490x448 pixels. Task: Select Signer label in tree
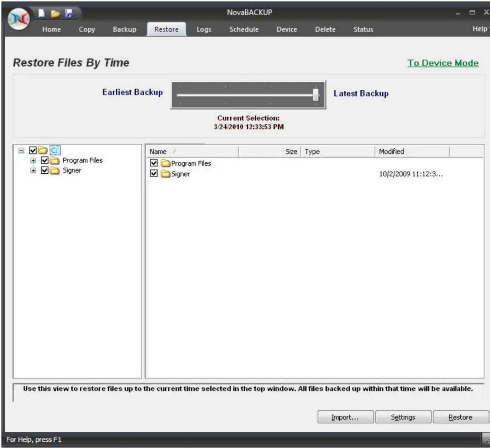(x=72, y=170)
